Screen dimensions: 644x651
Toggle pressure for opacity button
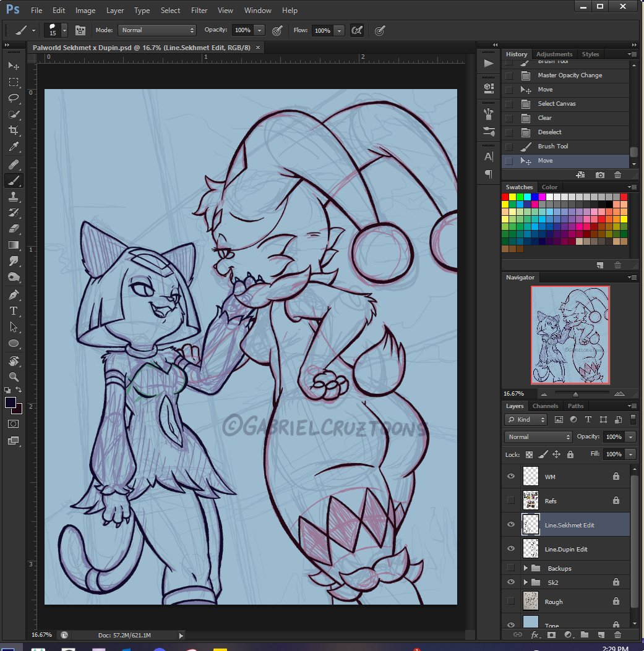[277, 30]
